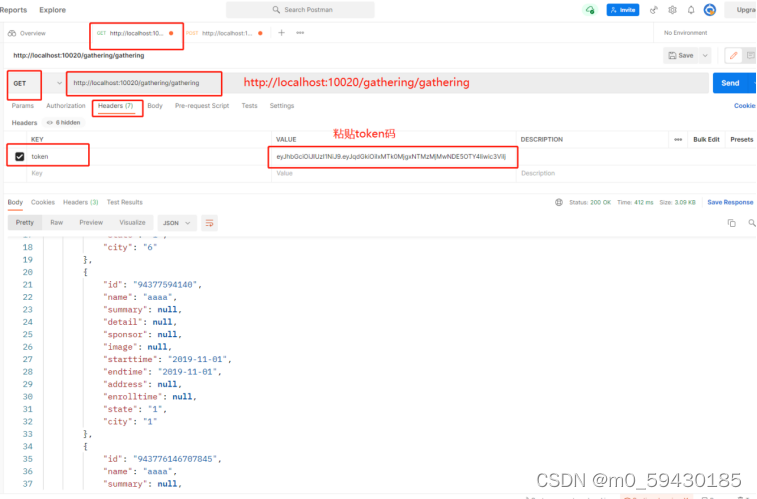Uncheck the token header checkbox

pyautogui.click(x=19, y=156)
